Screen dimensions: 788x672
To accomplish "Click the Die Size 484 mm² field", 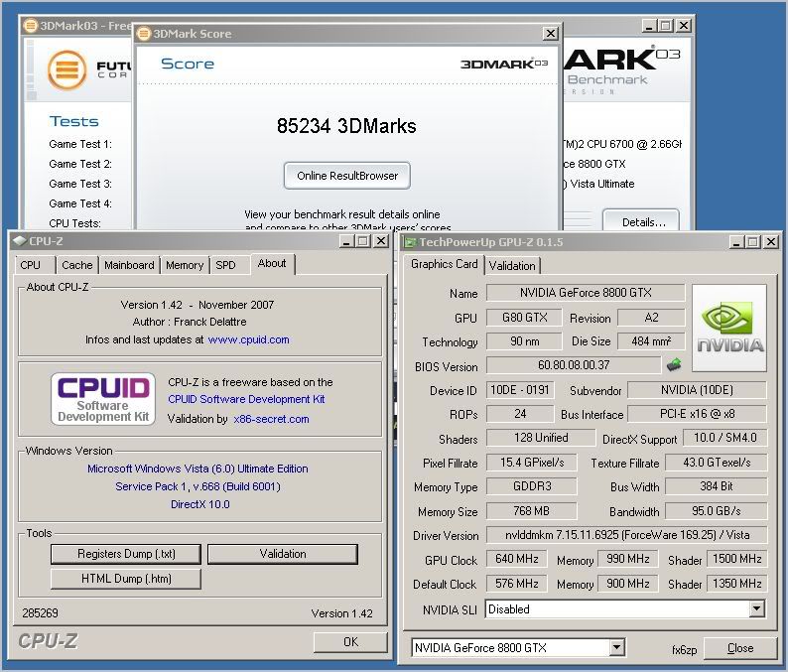I will (651, 341).
